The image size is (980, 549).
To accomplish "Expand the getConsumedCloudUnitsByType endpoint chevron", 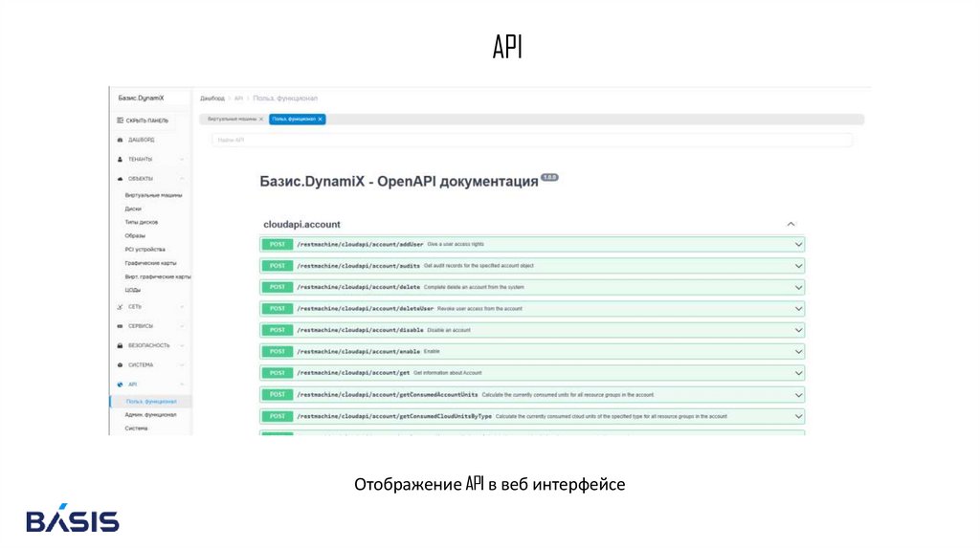I will click(798, 416).
